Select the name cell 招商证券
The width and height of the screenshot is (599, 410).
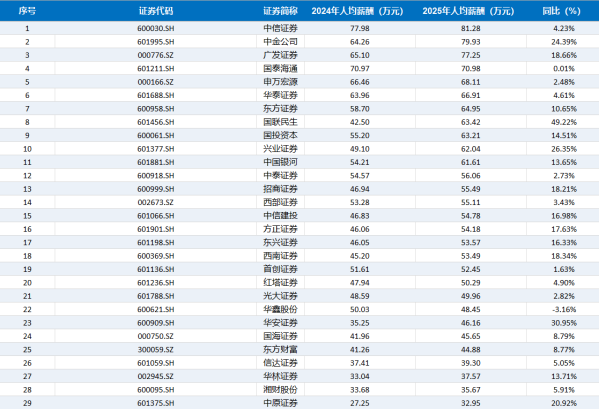click(280, 189)
